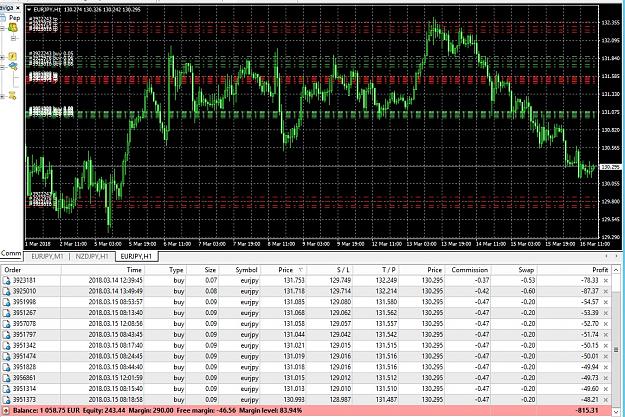The image size is (625, 417).
Task: Click the order icon for 3925010
Action: pos(6,291)
